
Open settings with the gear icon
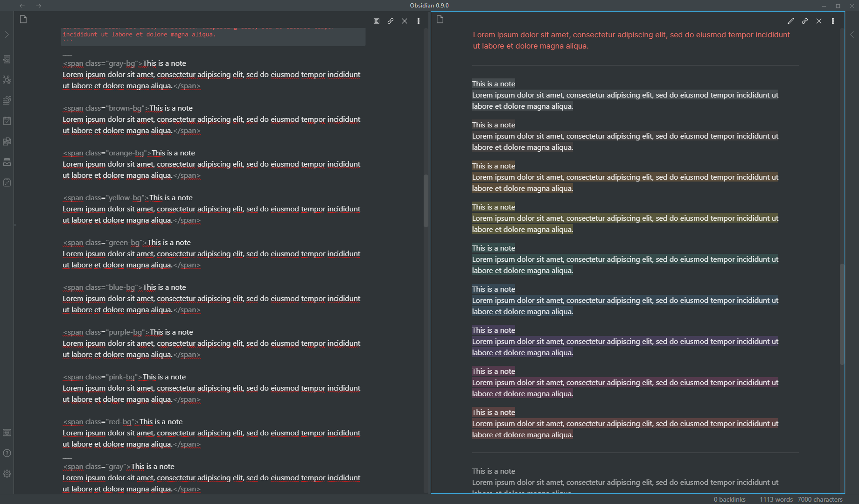click(7, 474)
